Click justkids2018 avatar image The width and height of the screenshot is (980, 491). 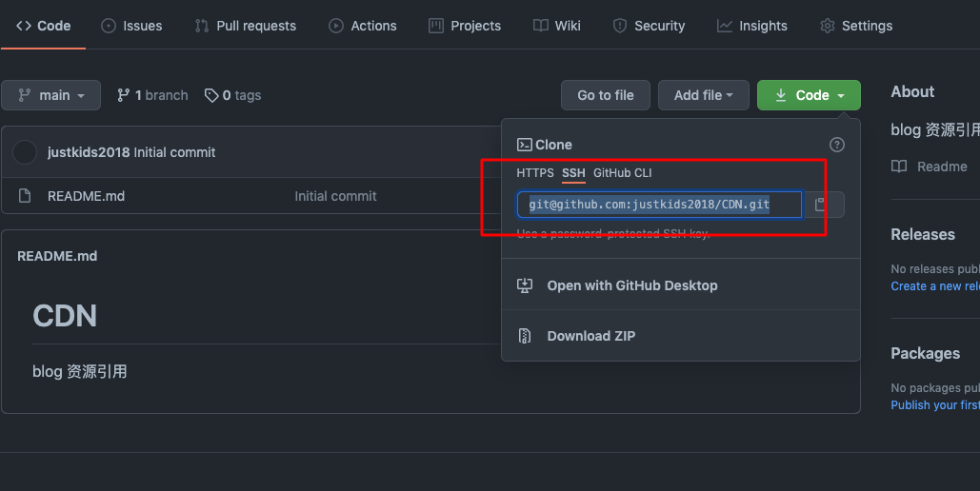click(25, 152)
